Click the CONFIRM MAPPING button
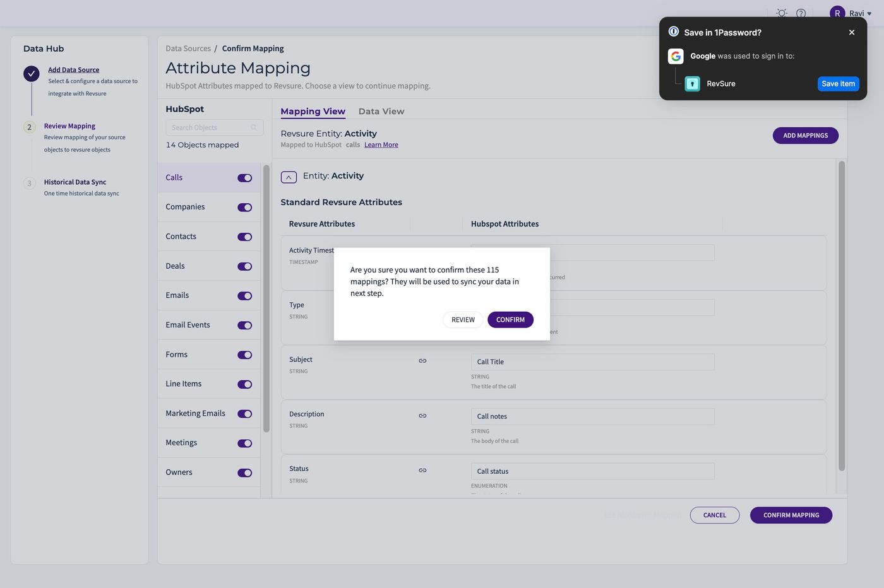 click(791, 515)
